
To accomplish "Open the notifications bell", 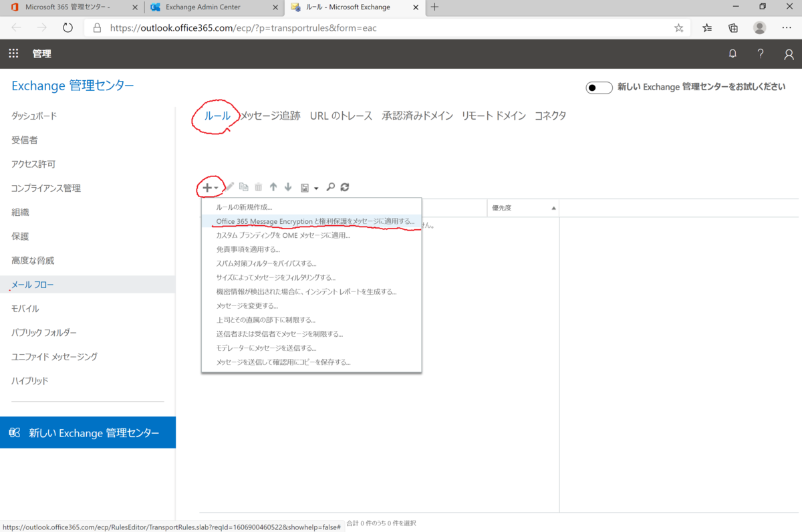I will [732, 54].
